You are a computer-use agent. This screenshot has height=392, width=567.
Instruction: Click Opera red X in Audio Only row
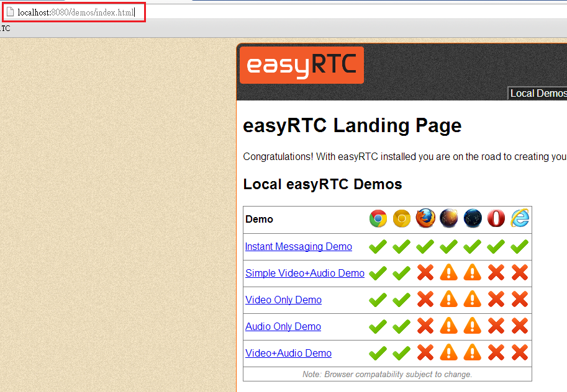[496, 326]
